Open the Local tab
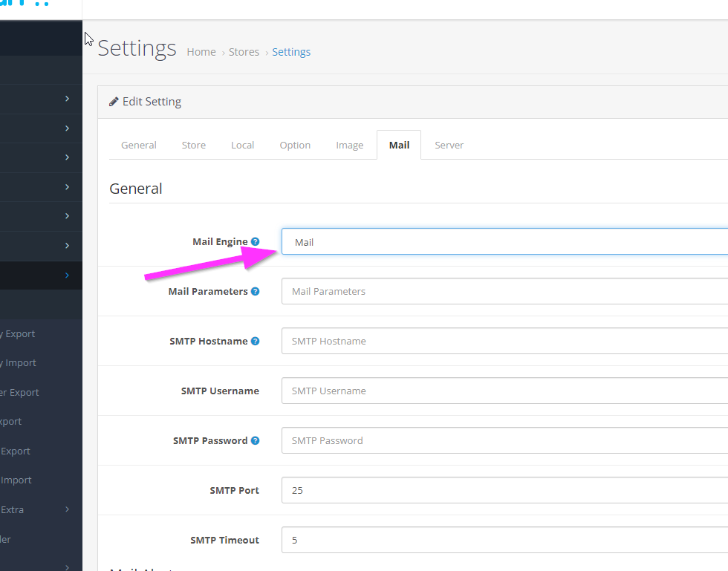 242,145
